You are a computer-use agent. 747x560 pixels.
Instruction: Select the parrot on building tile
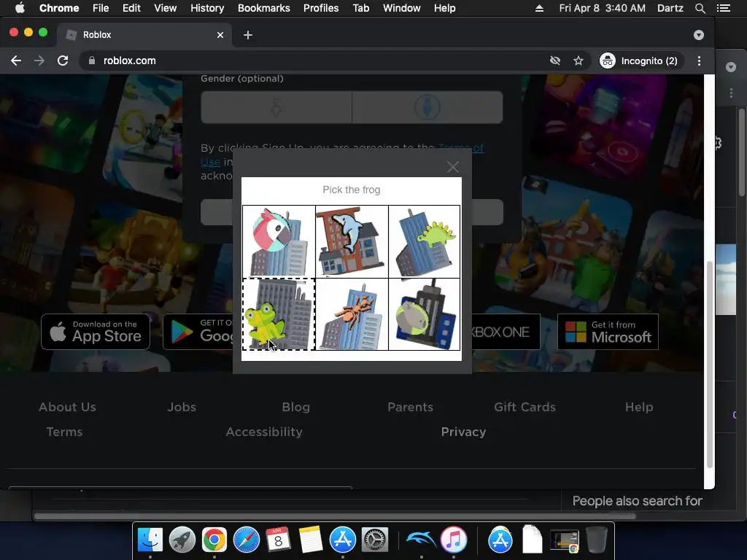[279, 242]
